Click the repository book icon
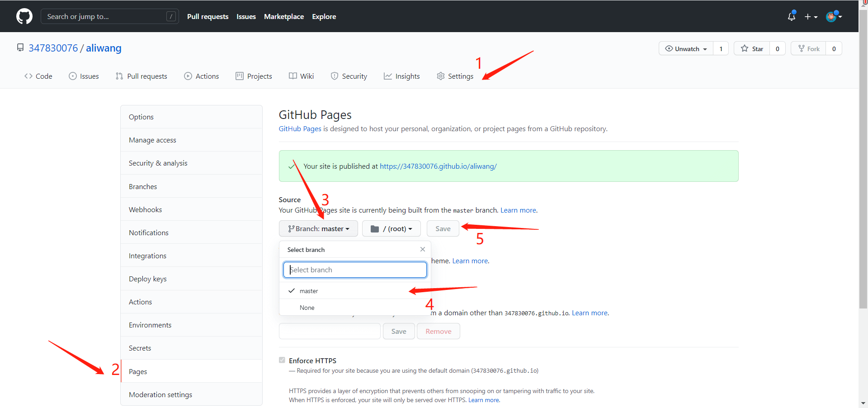The height and width of the screenshot is (408, 868). [20, 47]
